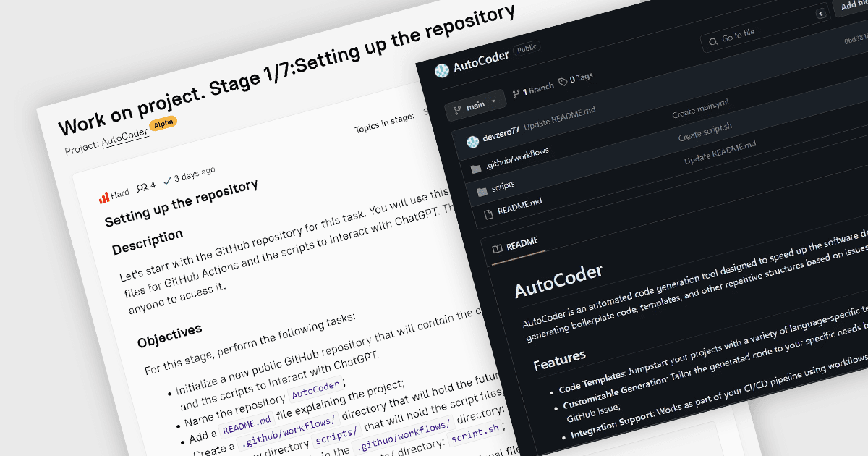Click the Objectives heading
This screenshot has height=456, width=868.
pyautogui.click(x=169, y=335)
